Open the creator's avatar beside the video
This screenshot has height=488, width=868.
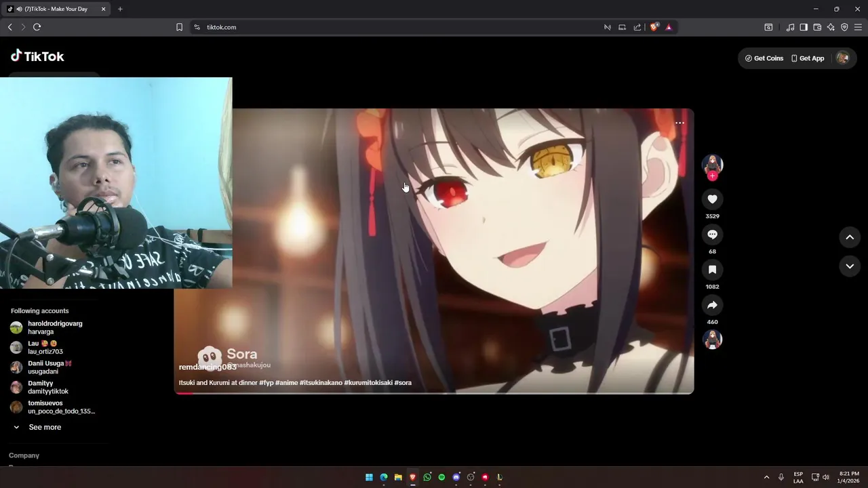tap(712, 164)
